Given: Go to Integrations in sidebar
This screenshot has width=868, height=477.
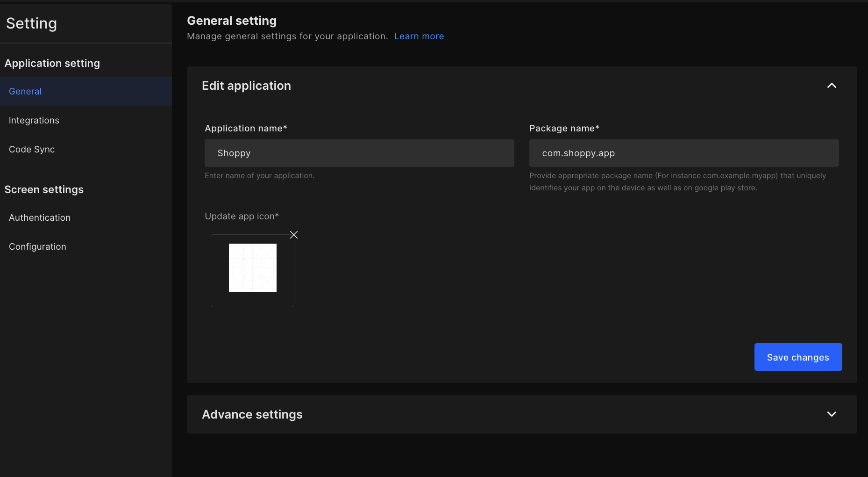Looking at the screenshot, I should click(86, 120).
